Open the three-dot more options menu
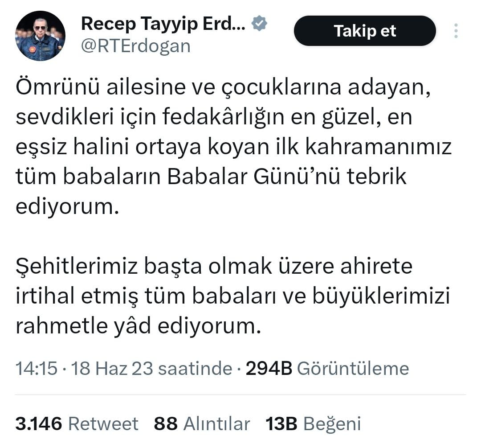Viewport: 481px width, 448px height. (x=456, y=31)
